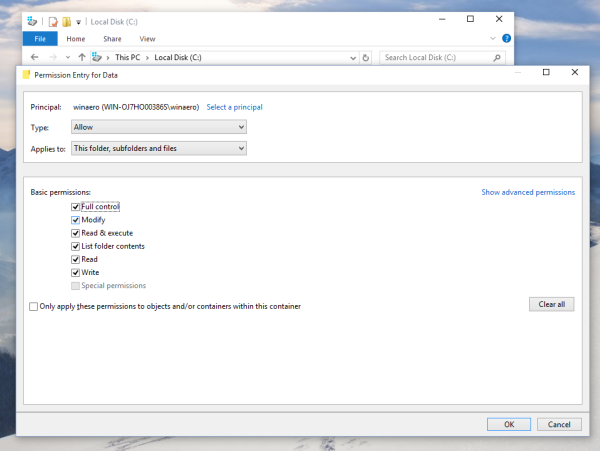This screenshot has height=451, width=600.
Task: Expand the ribbon with the chevron
Action: 493,38
